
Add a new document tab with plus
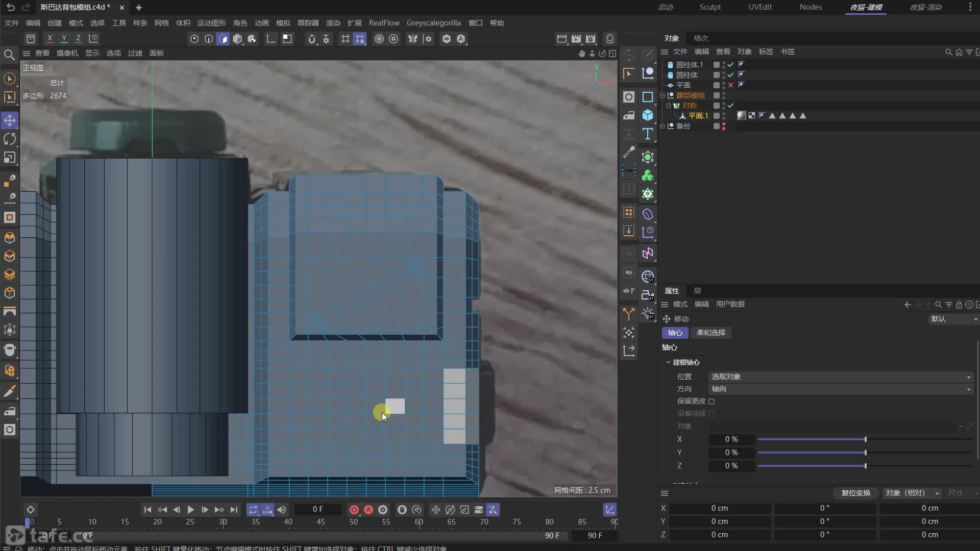click(x=139, y=8)
